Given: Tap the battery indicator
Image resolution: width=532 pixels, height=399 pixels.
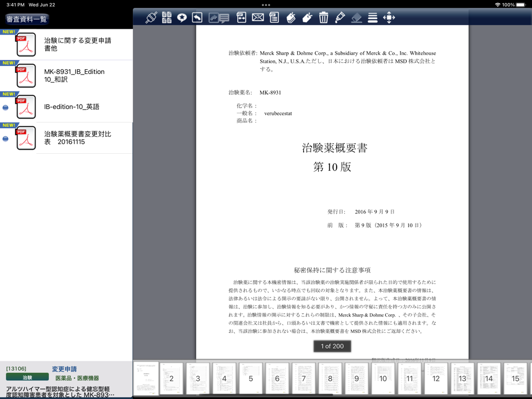Looking at the screenshot, I should pyautogui.click(x=521, y=5).
